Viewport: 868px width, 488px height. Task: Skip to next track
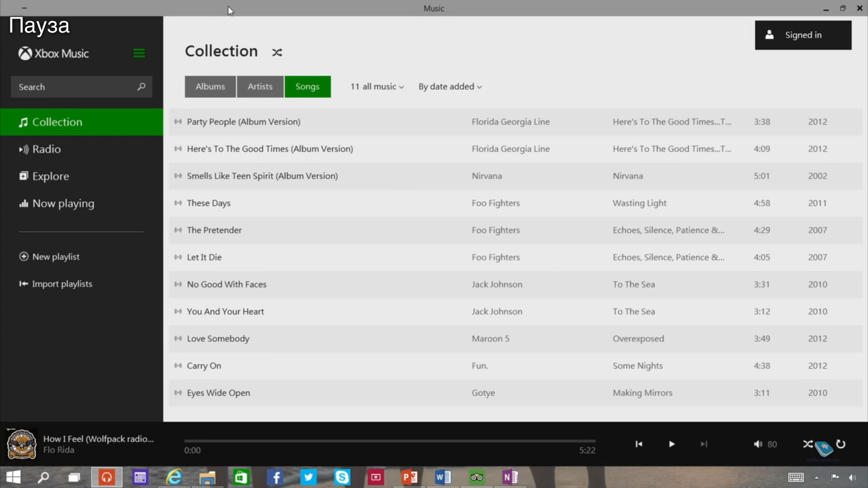click(x=704, y=444)
